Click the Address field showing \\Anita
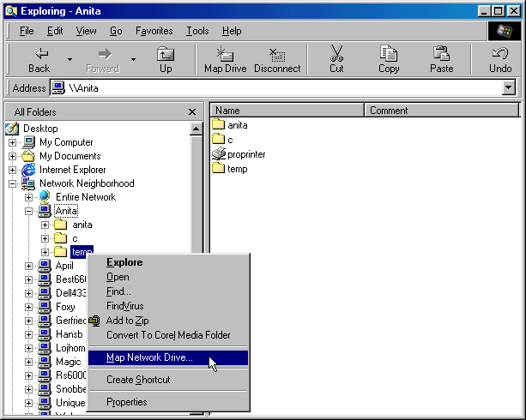Viewport: 526px width, 420px height. [x=275, y=87]
